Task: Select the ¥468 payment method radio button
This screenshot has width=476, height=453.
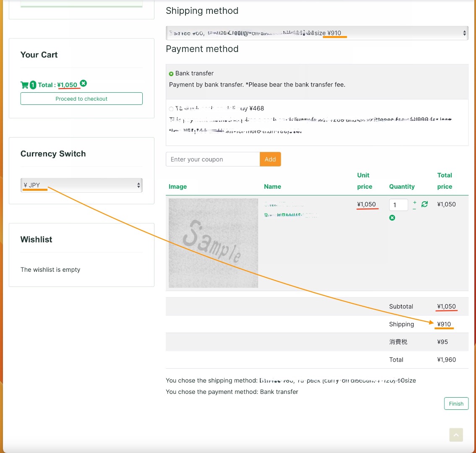Action: pyautogui.click(x=171, y=109)
